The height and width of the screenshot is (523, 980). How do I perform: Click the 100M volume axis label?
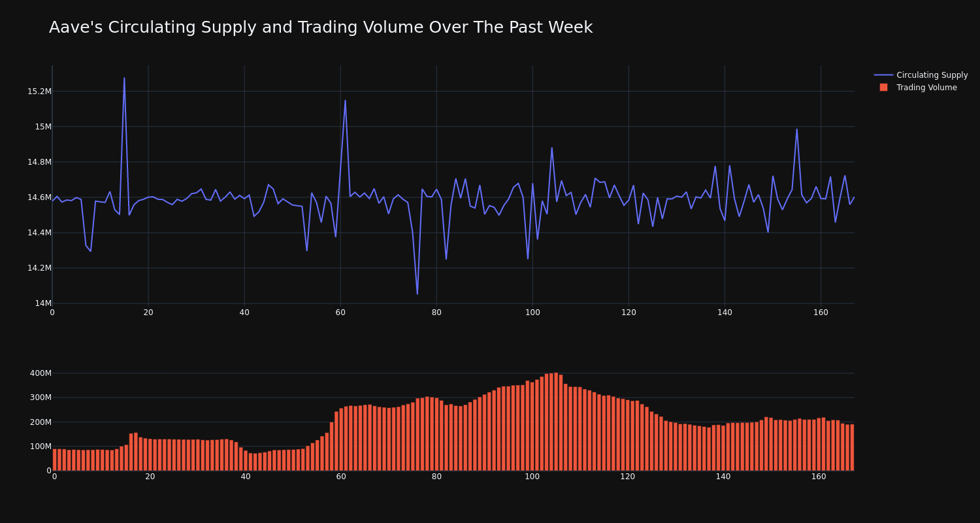click(x=40, y=447)
